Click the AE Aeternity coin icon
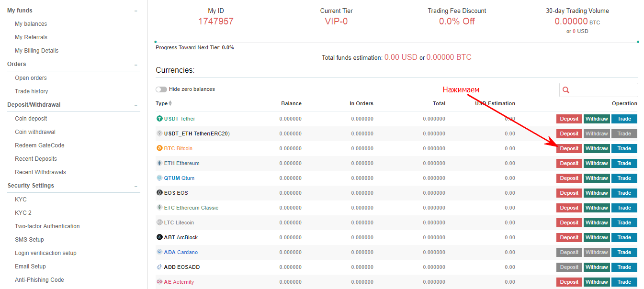The image size is (644, 289). (159, 282)
